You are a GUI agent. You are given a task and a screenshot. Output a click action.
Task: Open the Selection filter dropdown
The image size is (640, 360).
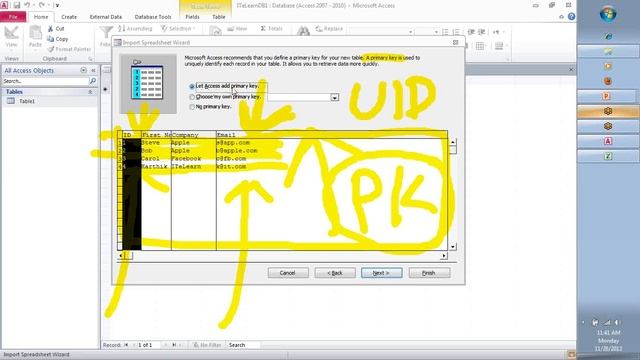(178, 29)
